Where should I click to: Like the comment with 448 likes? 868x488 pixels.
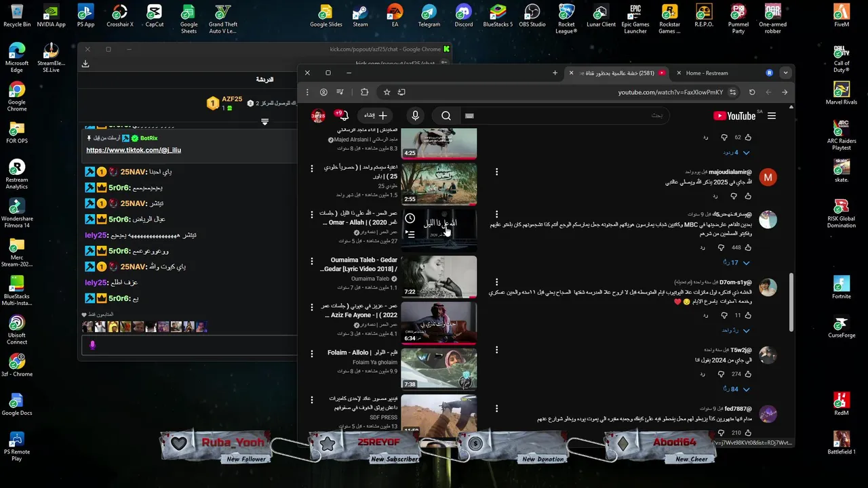(748, 248)
